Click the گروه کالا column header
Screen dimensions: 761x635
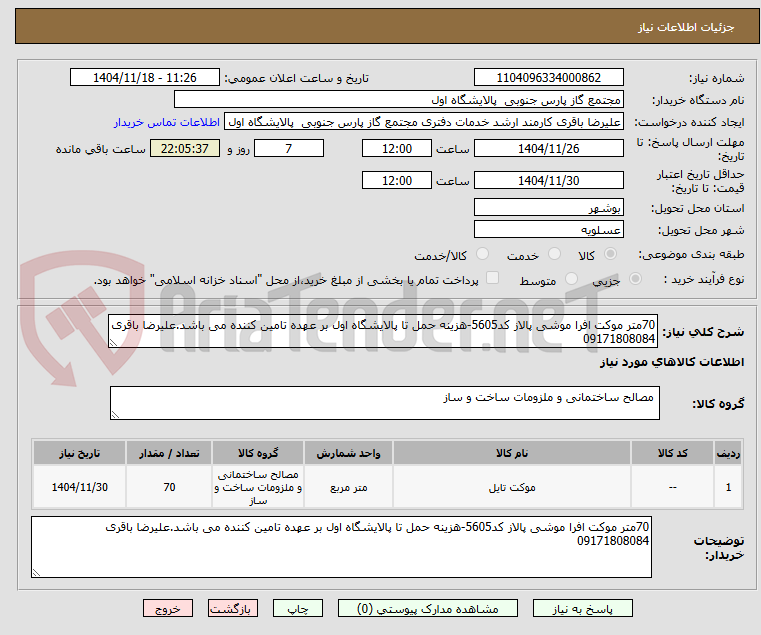tap(258, 453)
